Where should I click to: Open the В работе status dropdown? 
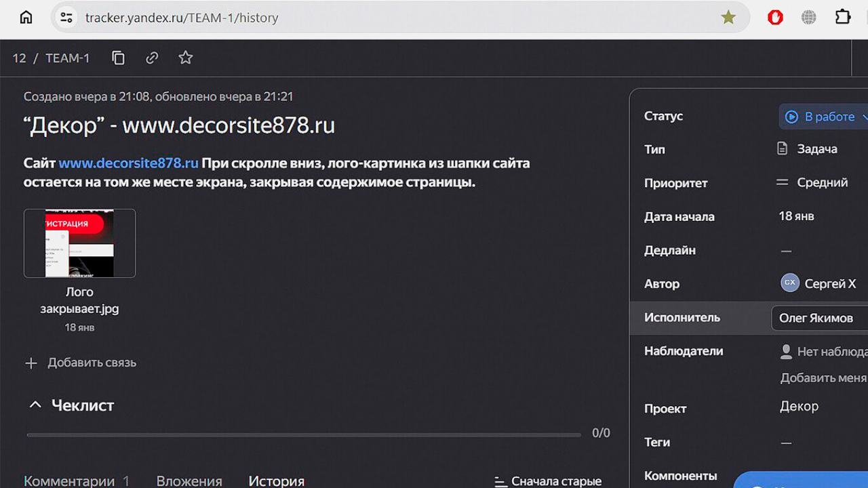[824, 117]
